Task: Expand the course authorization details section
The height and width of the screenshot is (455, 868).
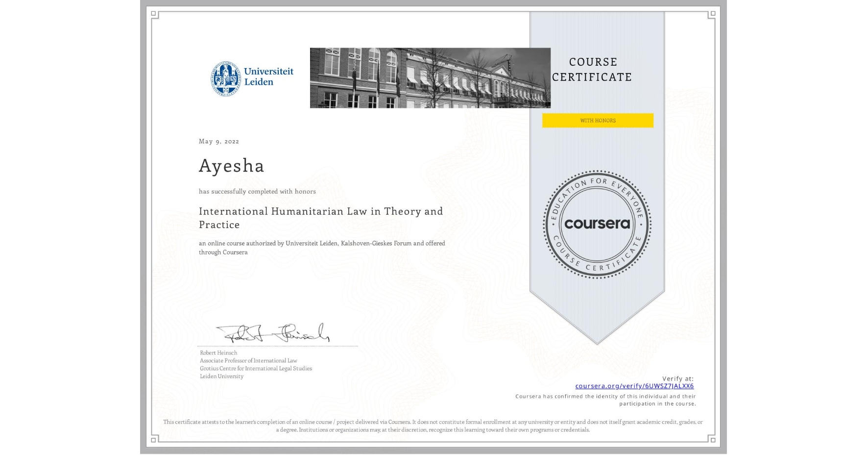Action: point(322,248)
